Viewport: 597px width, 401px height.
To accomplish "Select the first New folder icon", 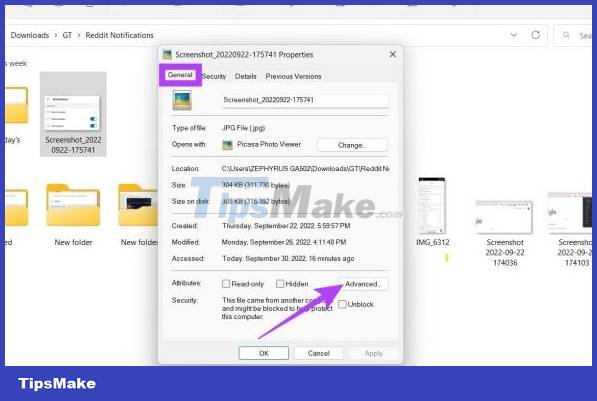I will coord(73,205).
